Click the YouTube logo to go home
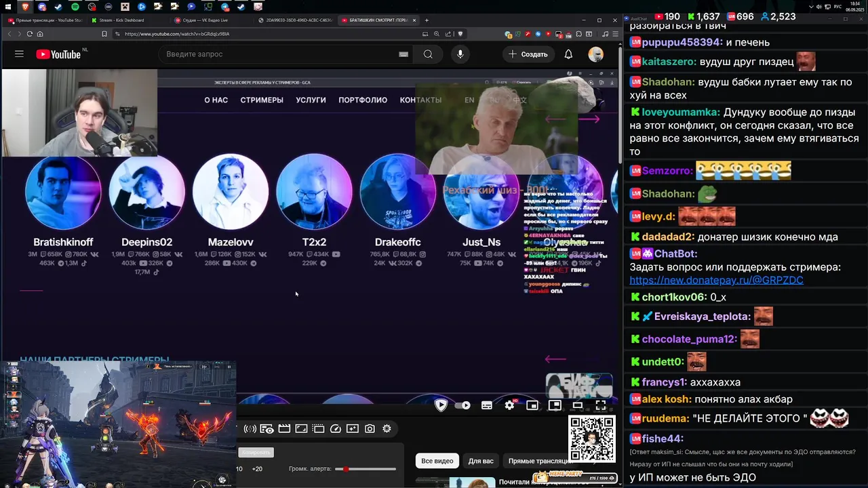Image resolution: width=868 pixels, height=488 pixels. coord(58,54)
